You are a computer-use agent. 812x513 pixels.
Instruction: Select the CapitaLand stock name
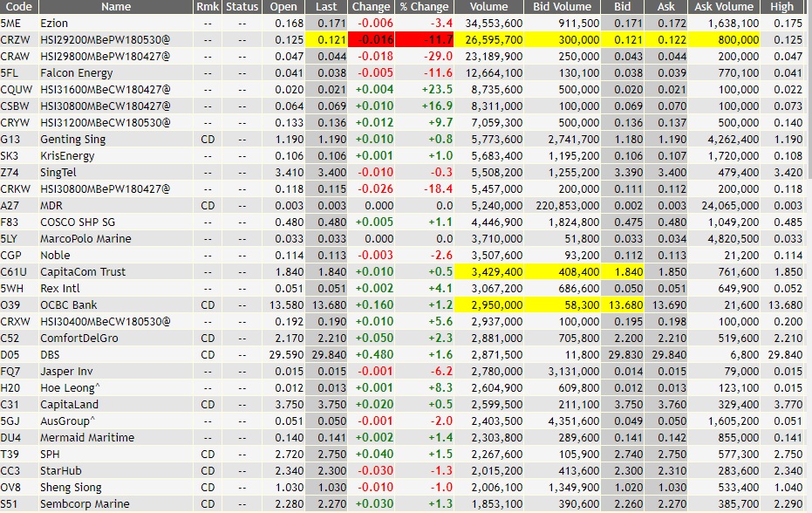(x=69, y=405)
